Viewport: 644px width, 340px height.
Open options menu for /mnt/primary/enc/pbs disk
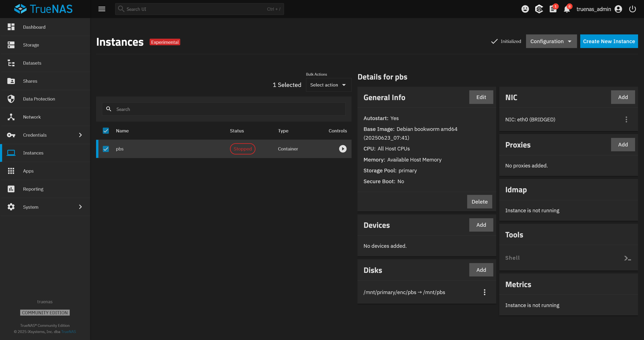(x=485, y=292)
